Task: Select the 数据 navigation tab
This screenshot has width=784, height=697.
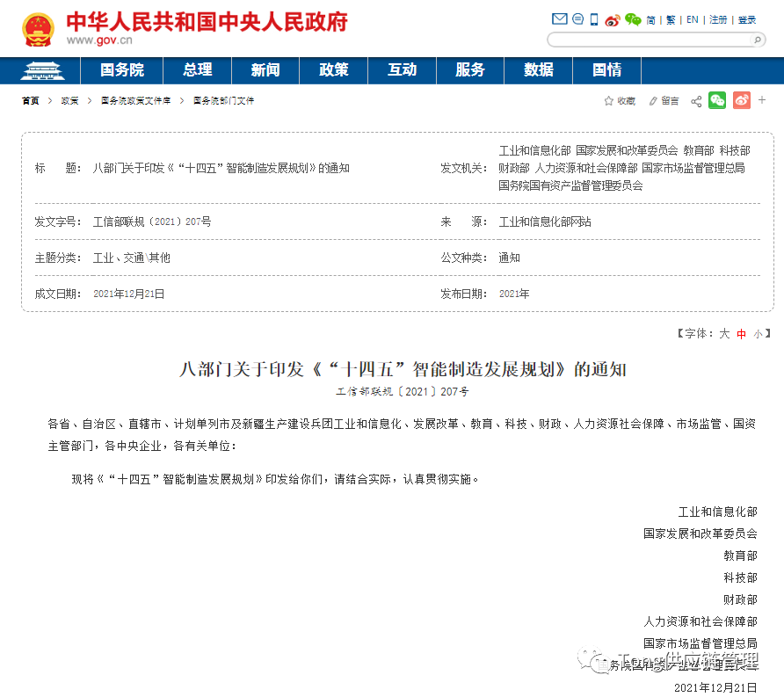Action: [x=539, y=70]
